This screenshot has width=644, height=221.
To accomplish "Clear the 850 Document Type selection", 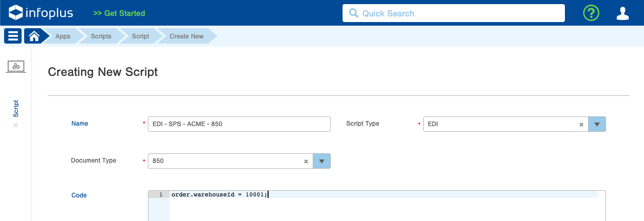I will [306, 161].
